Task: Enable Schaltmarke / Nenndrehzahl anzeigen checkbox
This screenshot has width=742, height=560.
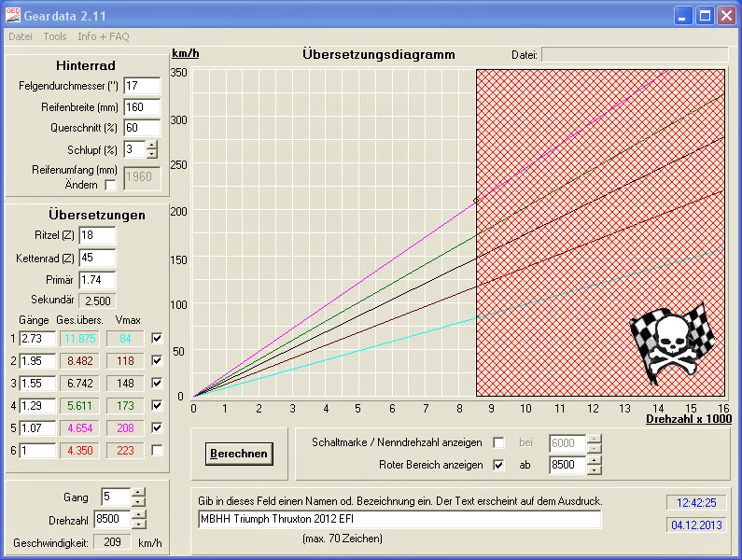Action: pyautogui.click(x=498, y=442)
